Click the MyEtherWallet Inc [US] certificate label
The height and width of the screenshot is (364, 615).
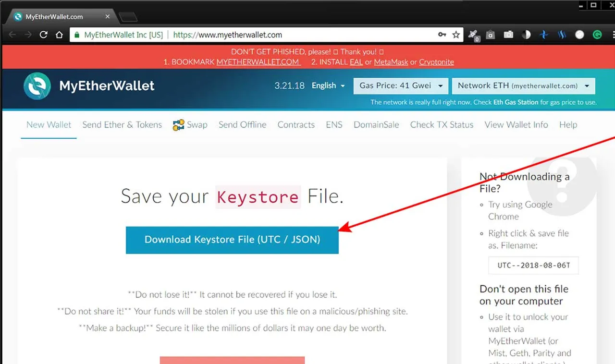pos(123,35)
